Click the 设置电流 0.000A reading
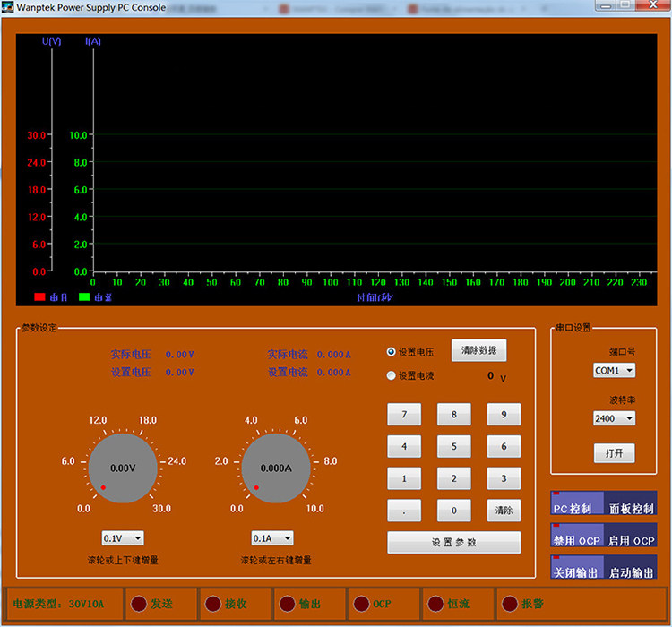This screenshot has width=672, height=627. [x=309, y=372]
